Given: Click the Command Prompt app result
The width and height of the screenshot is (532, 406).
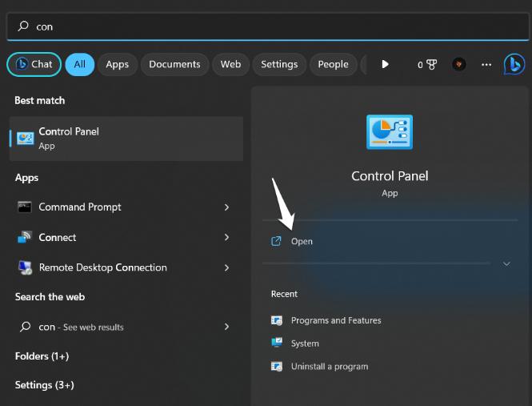Looking at the screenshot, I should (126, 207).
